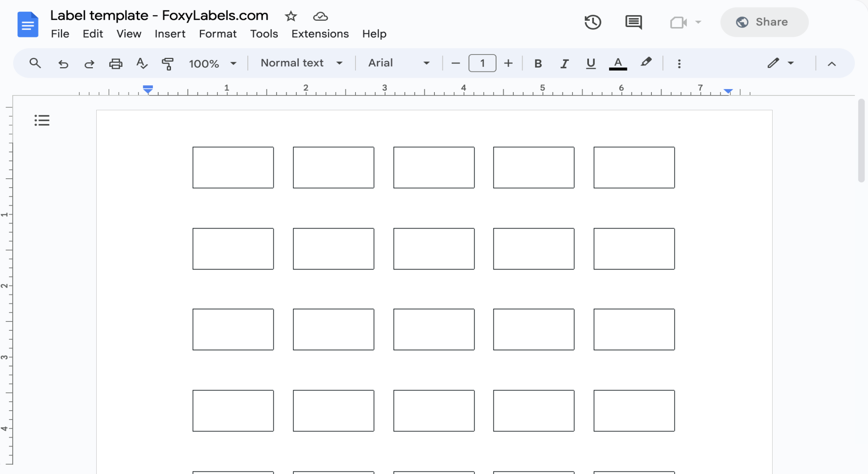
Task: Select the Paint format tool
Action: (168, 63)
